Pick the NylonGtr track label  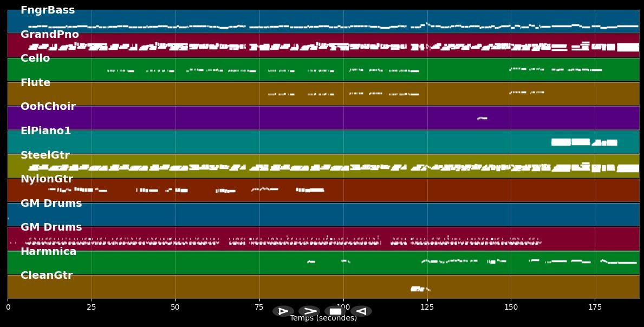click(47, 179)
